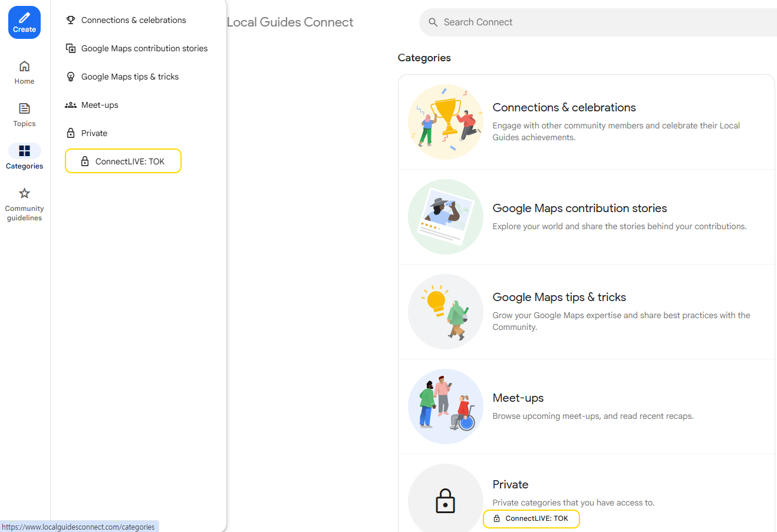Open Google Maps contribution stories category heading
The width and height of the screenshot is (777, 532).
click(x=580, y=208)
